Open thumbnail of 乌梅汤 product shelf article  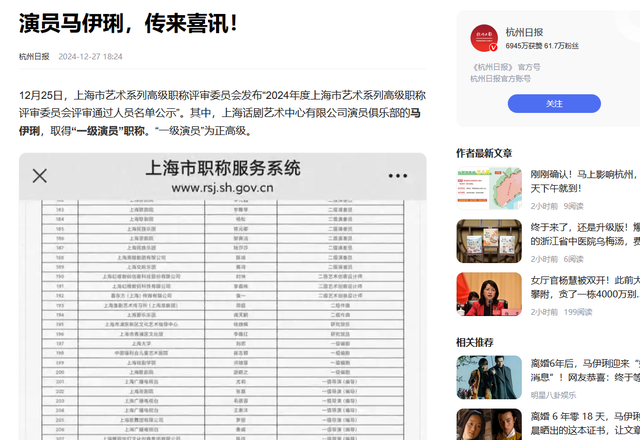pos(489,241)
